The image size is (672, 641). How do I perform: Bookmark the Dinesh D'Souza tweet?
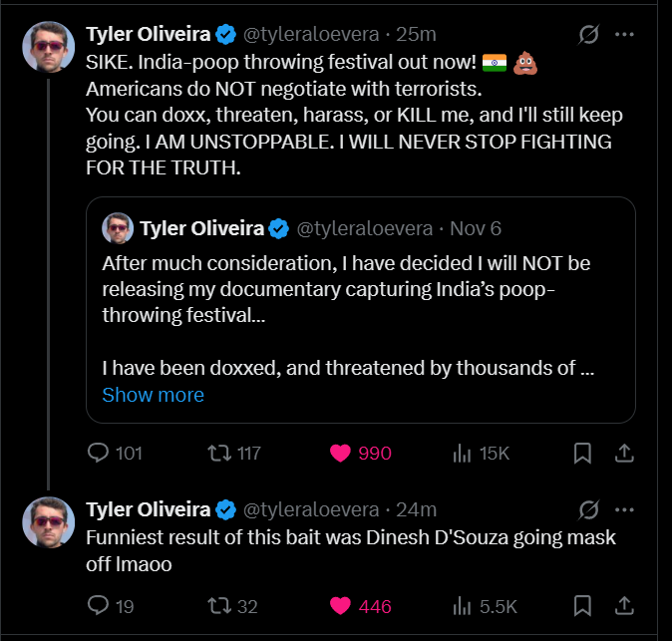(x=583, y=605)
